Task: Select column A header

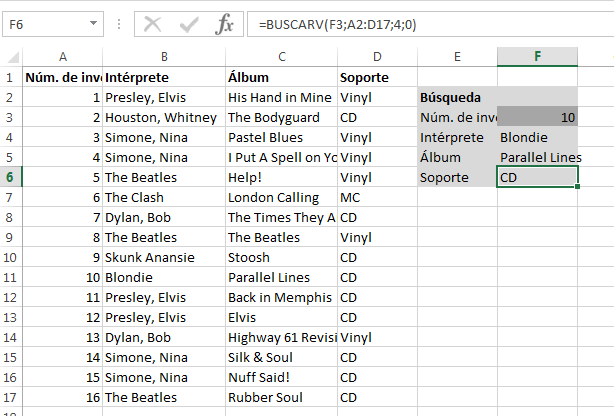Action: [63, 57]
